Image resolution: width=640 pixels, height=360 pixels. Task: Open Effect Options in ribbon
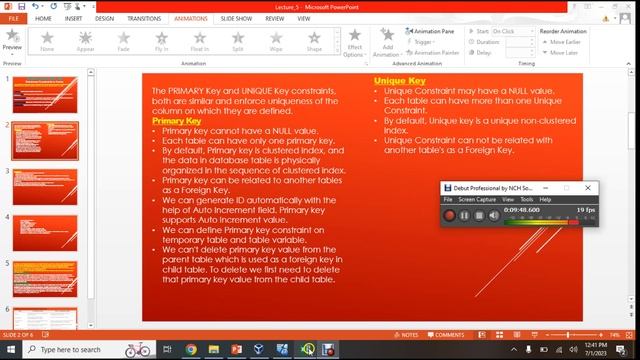355,43
